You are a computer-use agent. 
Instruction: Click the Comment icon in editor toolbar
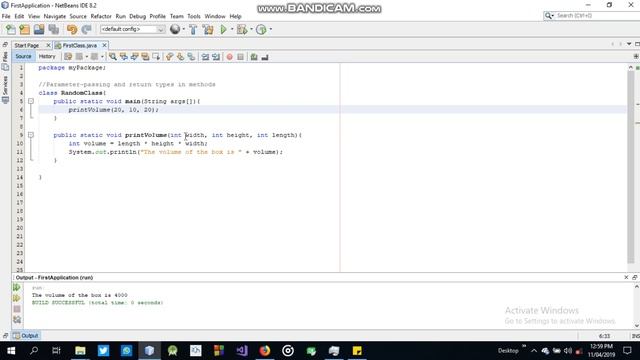(x=254, y=57)
